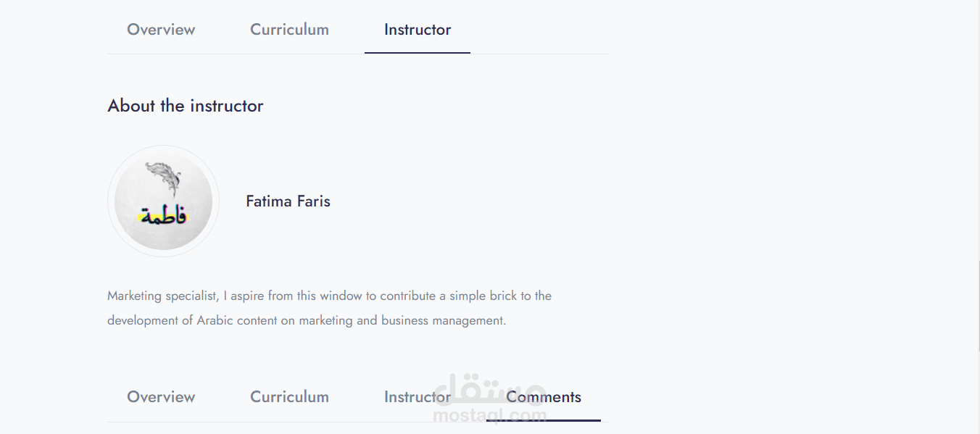Go to the lower Curriculum tab

[289, 397]
